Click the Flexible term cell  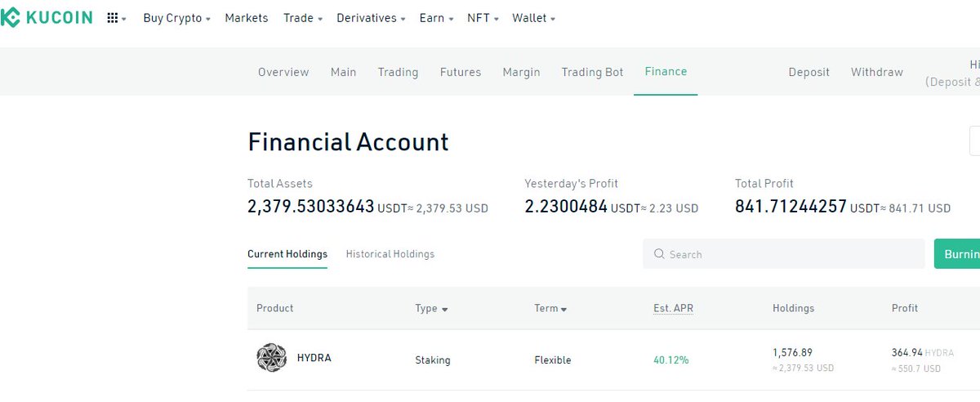553,360
